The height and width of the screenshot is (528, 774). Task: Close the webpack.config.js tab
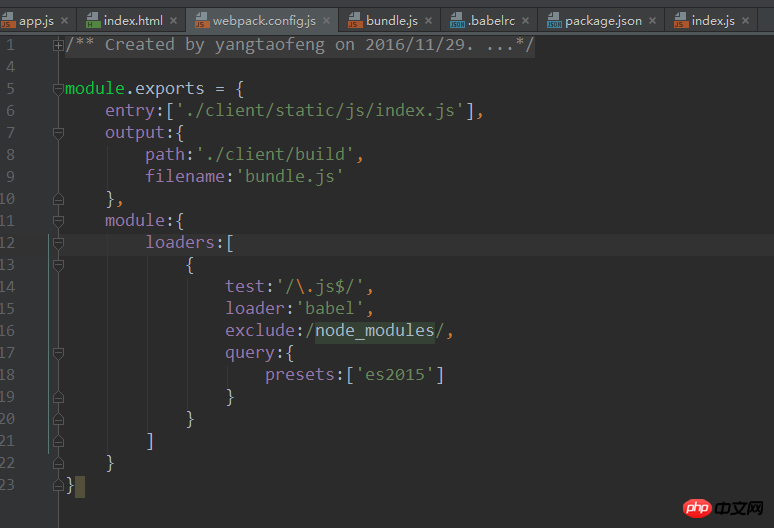coord(327,21)
